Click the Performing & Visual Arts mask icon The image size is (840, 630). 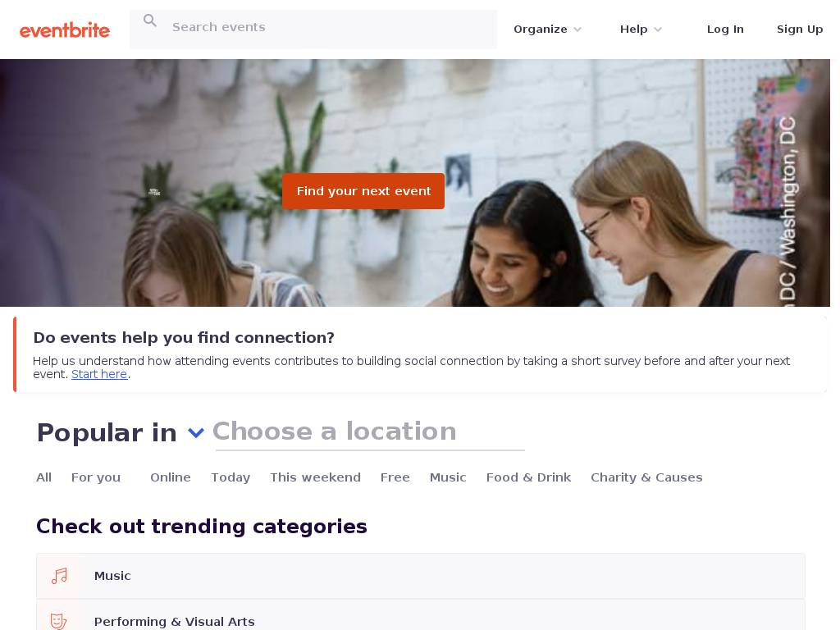coord(58,622)
